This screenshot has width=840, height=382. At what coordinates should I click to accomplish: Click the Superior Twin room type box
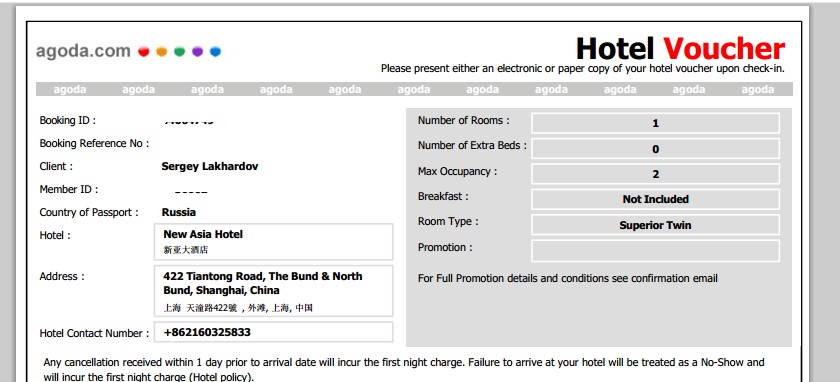[x=655, y=225]
